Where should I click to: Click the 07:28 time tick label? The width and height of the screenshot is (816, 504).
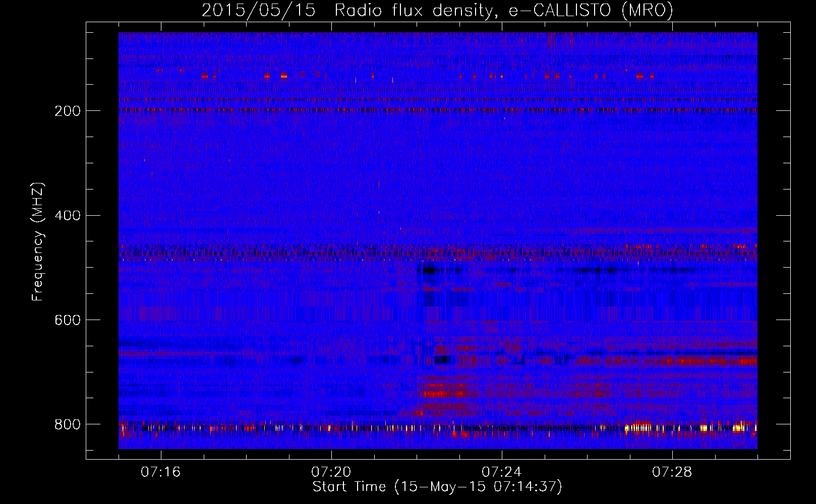pyautogui.click(x=672, y=472)
